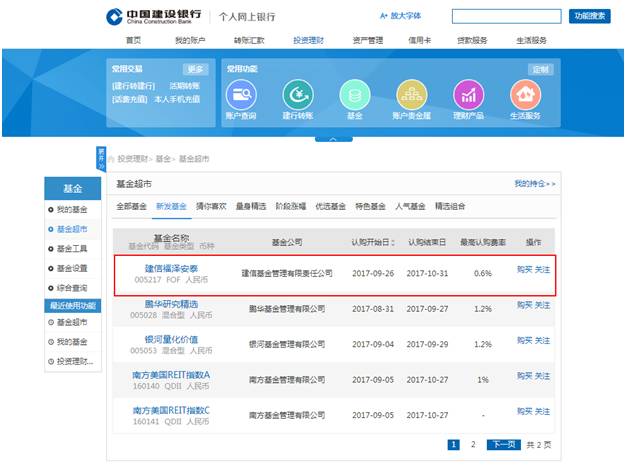Click 关注 for 建信福泽安泰
Screen dimensions: 626x470
(542, 270)
